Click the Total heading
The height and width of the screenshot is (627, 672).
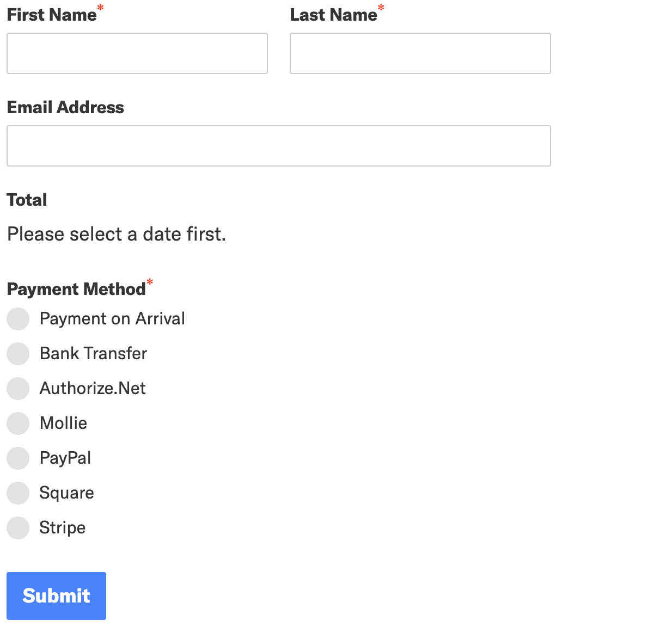pyautogui.click(x=27, y=200)
